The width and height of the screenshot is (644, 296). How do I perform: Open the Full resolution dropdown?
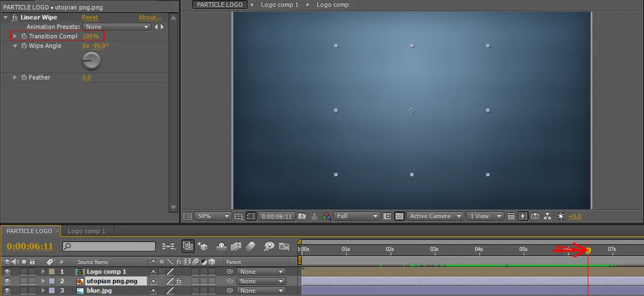point(356,216)
